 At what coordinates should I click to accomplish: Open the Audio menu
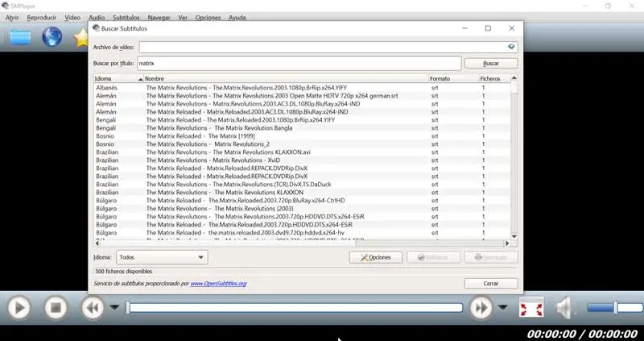pyautogui.click(x=97, y=18)
